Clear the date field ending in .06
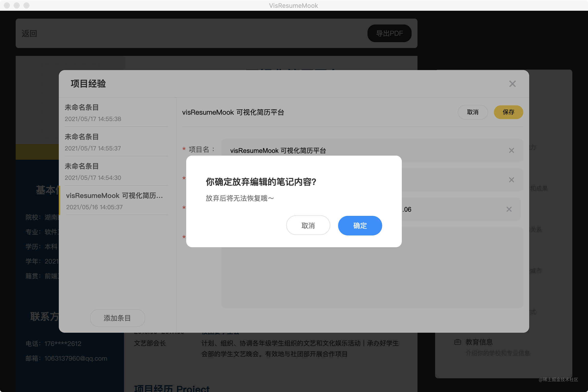This screenshot has width=588, height=392. [x=509, y=209]
